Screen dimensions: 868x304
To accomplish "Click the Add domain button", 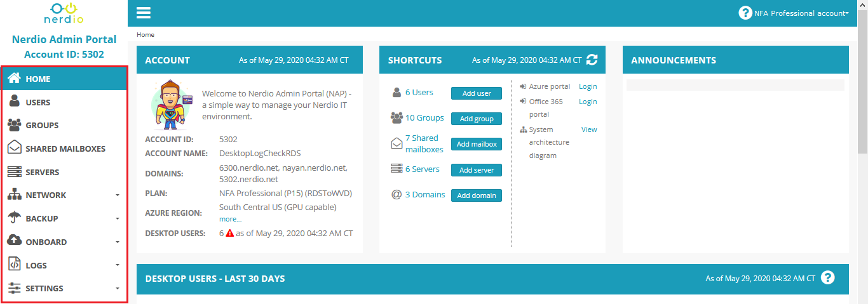I will 477,195.
